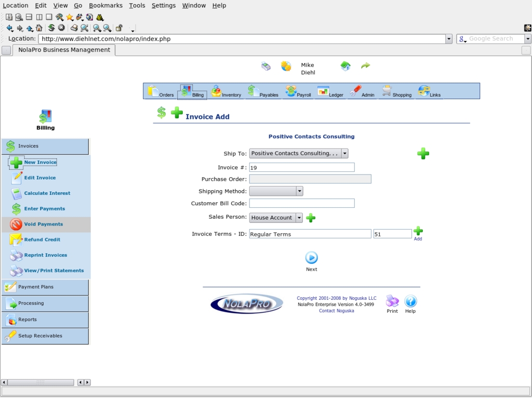Click the Next arrow button
This screenshot has width=532, height=398.
click(x=311, y=258)
